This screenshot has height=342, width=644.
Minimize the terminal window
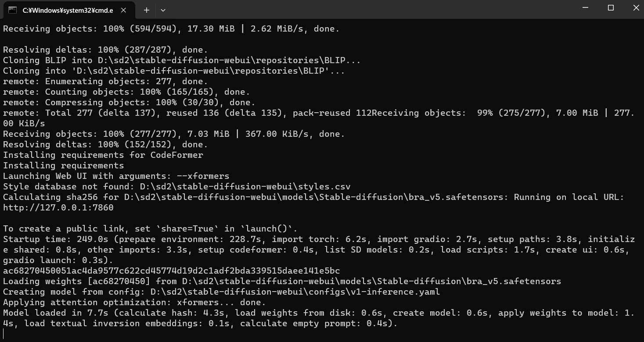click(585, 8)
